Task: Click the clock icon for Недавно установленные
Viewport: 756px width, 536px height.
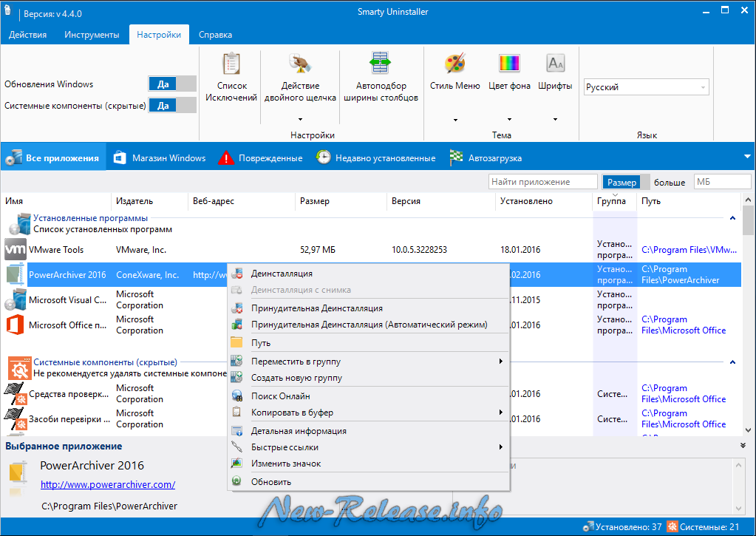Action: click(x=323, y=157)
